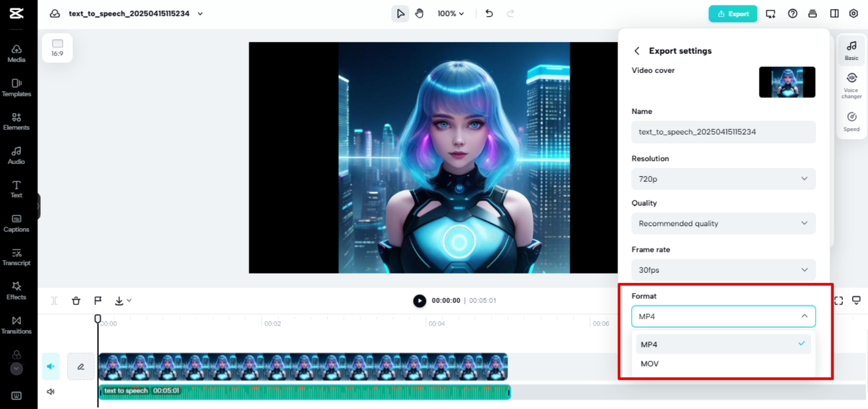Image resolution: width=868 pixels, height=409 pixels.
Task: Open the project title menu
Action: click(200, 13)
